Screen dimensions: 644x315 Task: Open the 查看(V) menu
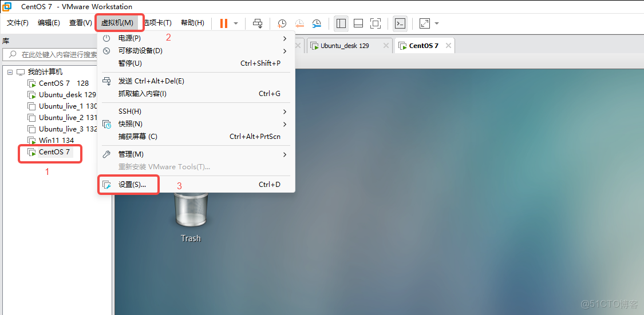(81, 23)
